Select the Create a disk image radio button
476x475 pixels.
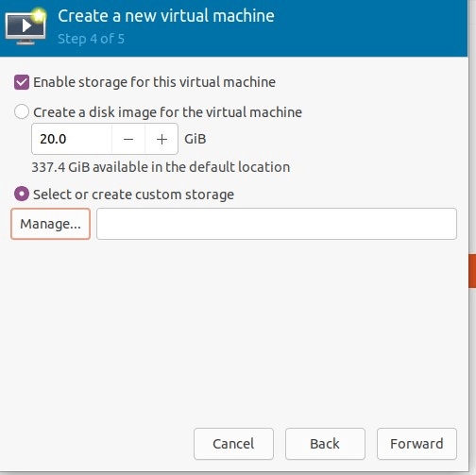coord(22,111)
